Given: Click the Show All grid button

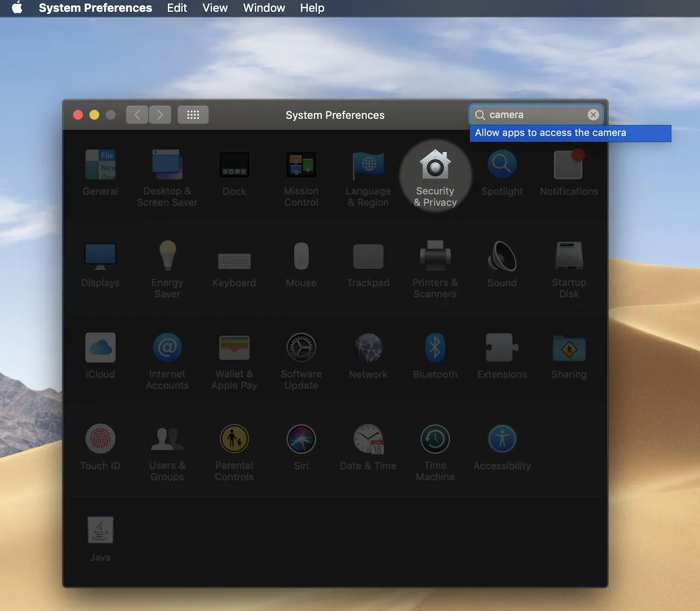Looking at the screenshot, I should [193, 115].
